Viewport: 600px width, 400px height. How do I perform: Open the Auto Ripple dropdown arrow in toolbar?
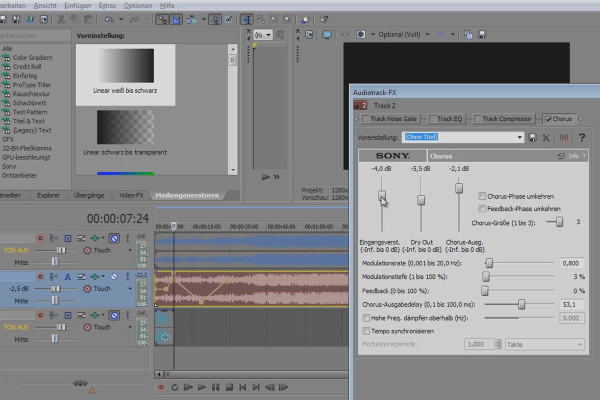point(204,19)
